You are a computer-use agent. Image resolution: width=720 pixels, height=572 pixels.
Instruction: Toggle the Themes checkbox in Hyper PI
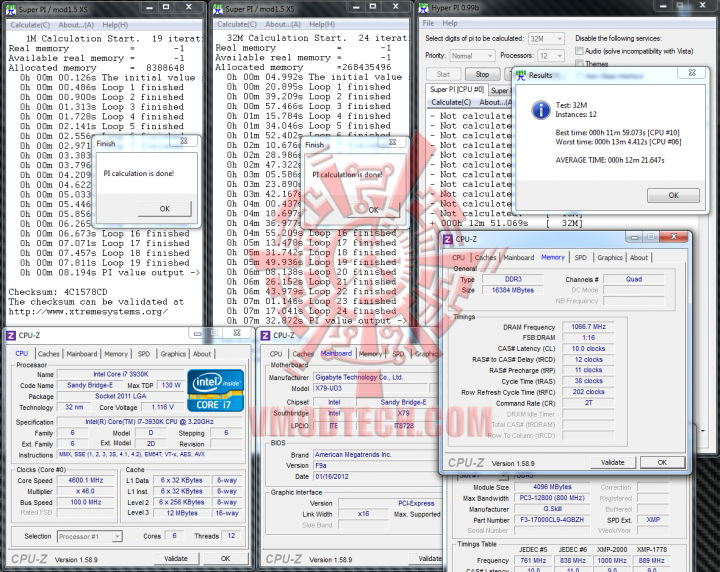coord(579,63)
